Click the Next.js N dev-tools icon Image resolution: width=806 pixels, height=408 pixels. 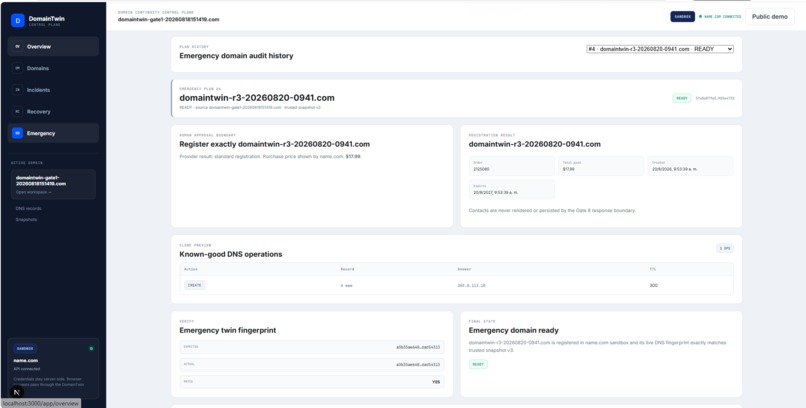tap(17, 392)
